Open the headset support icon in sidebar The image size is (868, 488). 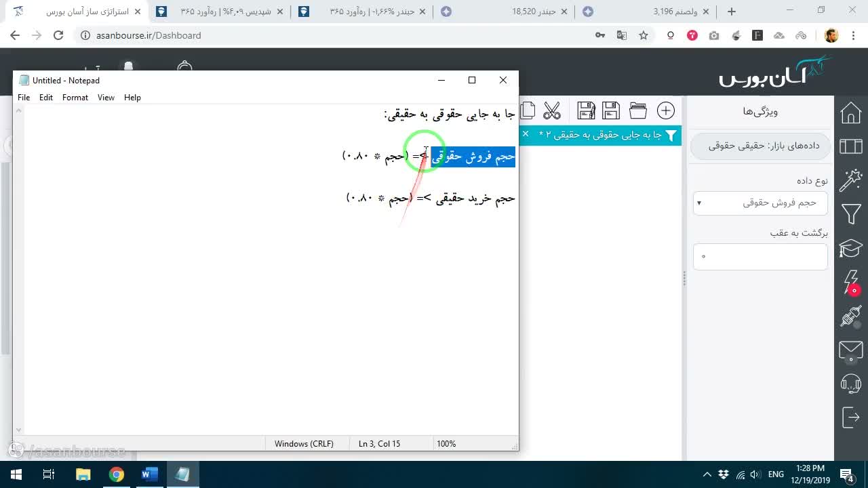pos(850,384)
